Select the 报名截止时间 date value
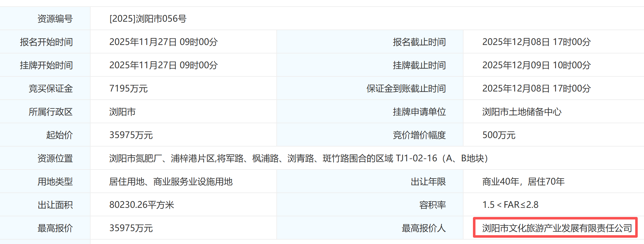Screen dimensions: 644x244 click(x=536, y=42)
